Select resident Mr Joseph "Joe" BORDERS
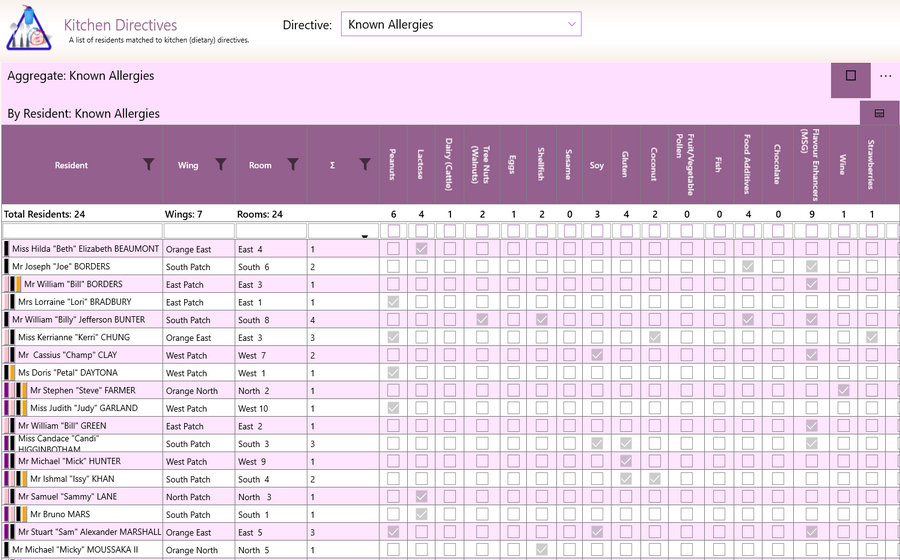The image size is (900, 560). tap(61, 267)
